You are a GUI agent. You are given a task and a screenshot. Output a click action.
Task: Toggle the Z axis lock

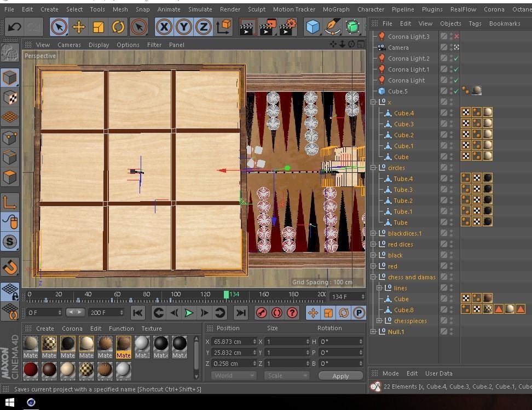tap(204, 27)
